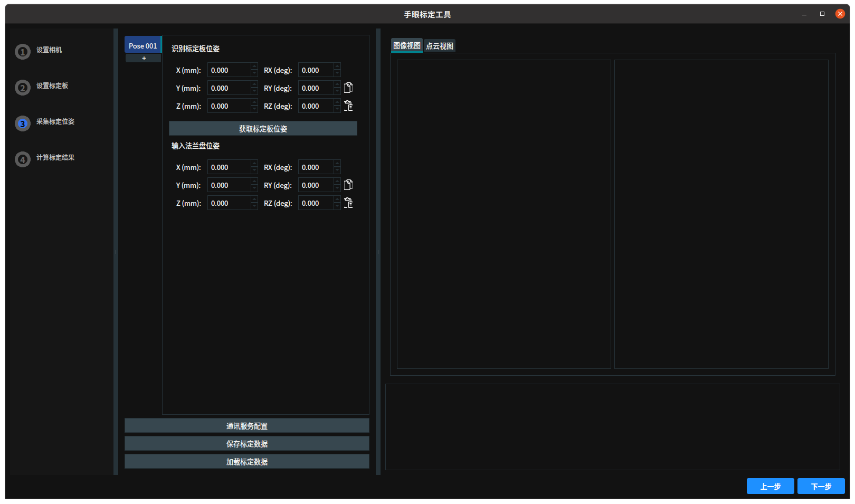Decrease flange pose RX with down arrow

(337, 171)
